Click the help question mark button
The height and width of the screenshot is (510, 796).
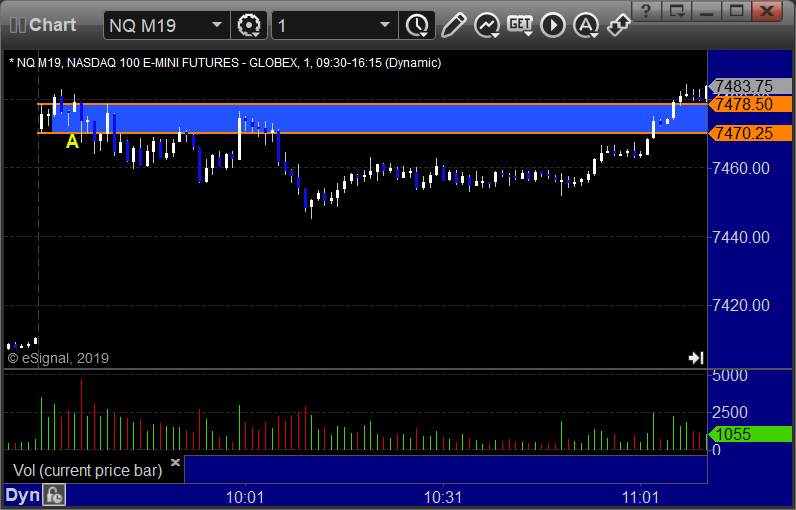tap(646, 11)
